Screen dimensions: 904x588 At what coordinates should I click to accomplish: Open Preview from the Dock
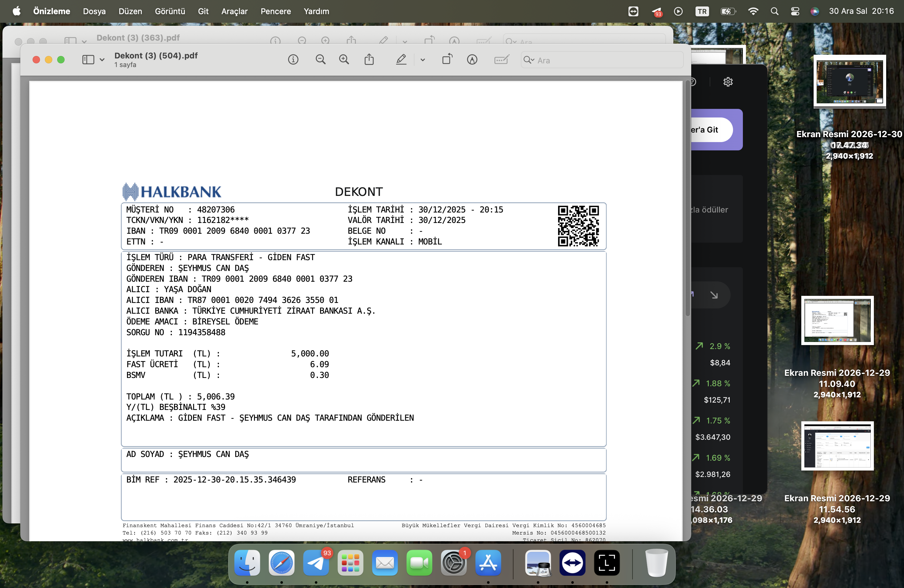pyautogui.click(x=538, y=562)
